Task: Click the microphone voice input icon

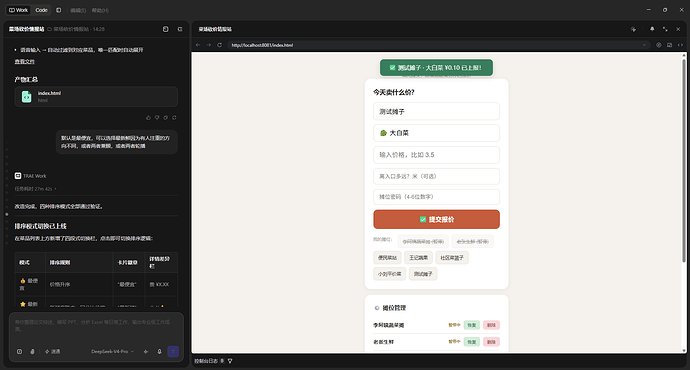Action: tap(159, 352)
